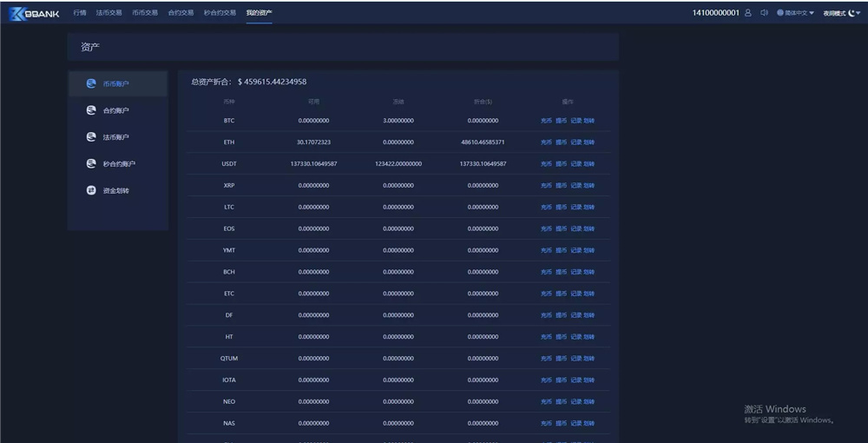Open the 行情 market menu

click(80, 13)
